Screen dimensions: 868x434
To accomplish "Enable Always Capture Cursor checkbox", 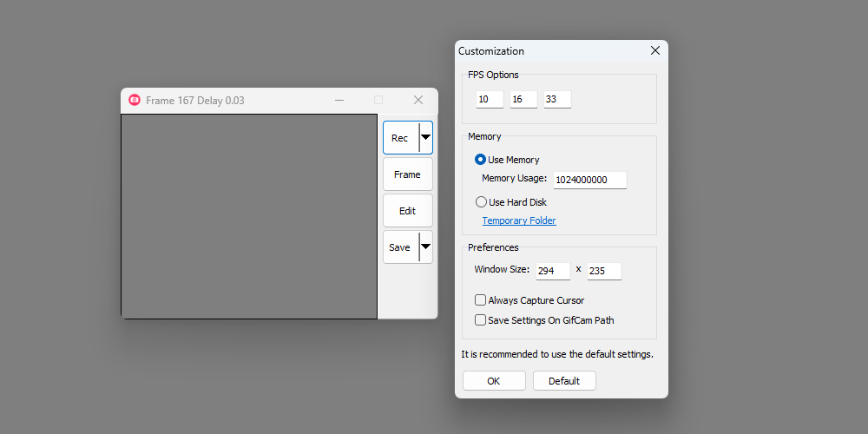I will 481,300.
